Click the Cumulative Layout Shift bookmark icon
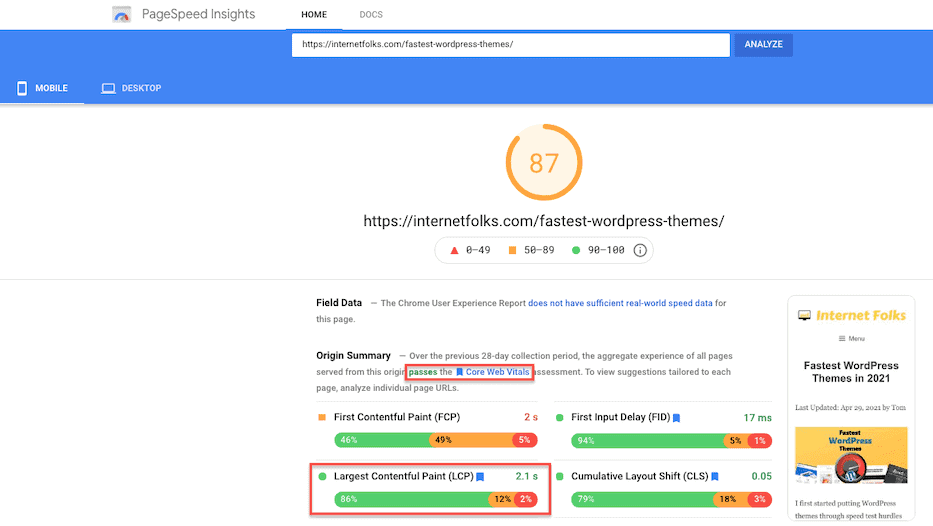The image size is (933, 526). pos(715,477)
